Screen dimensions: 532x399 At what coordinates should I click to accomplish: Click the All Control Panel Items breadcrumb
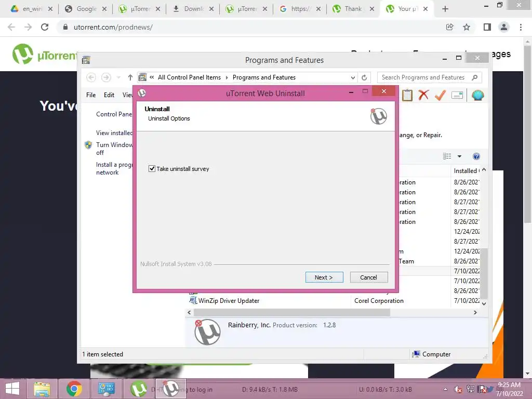pos(189,77)
